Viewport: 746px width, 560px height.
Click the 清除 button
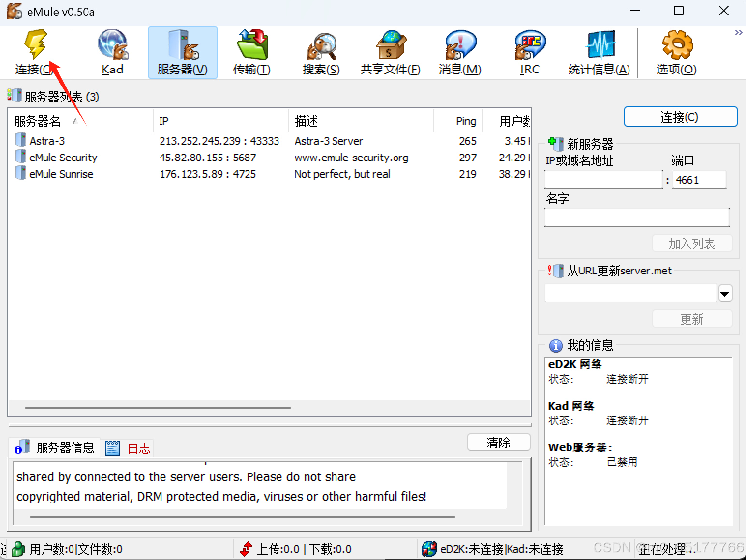tap(498, 443)
